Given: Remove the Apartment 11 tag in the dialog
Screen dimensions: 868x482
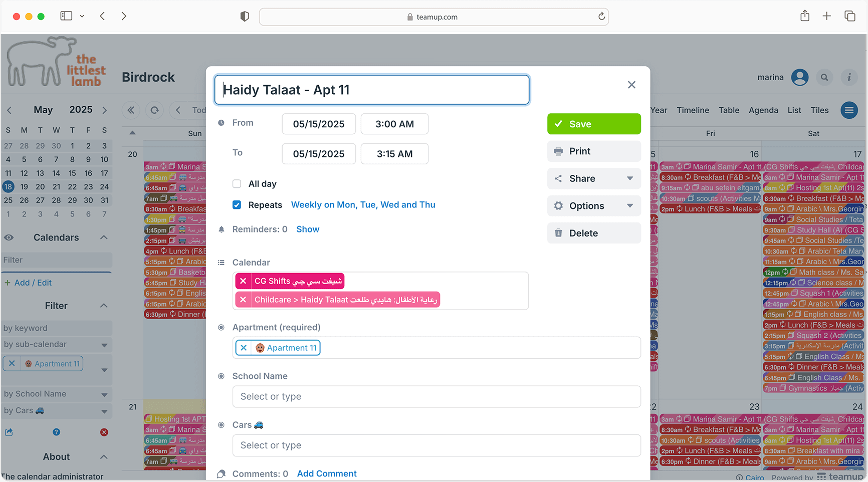Looking at the screenshot, I should pos(244,348).
